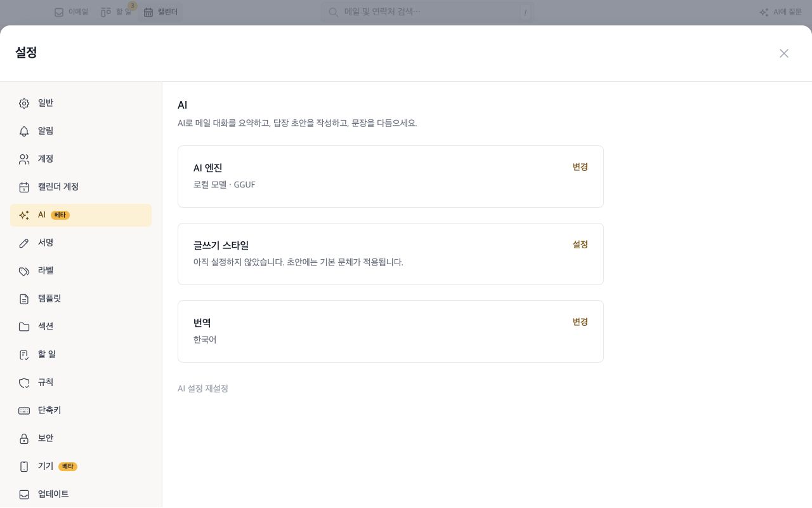Select 단축키 in the settings sidebar

click(x=81, y=410)
